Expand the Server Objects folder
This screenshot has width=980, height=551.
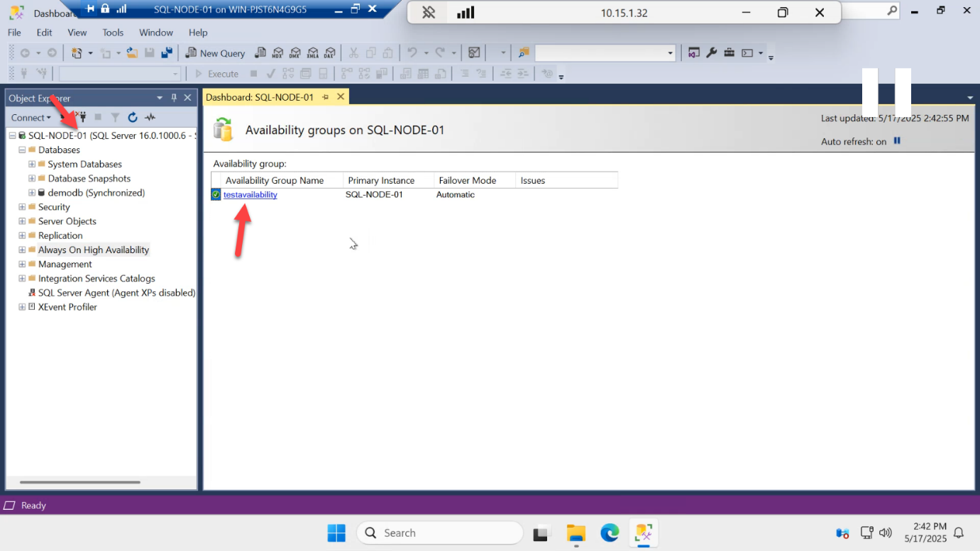22,221
